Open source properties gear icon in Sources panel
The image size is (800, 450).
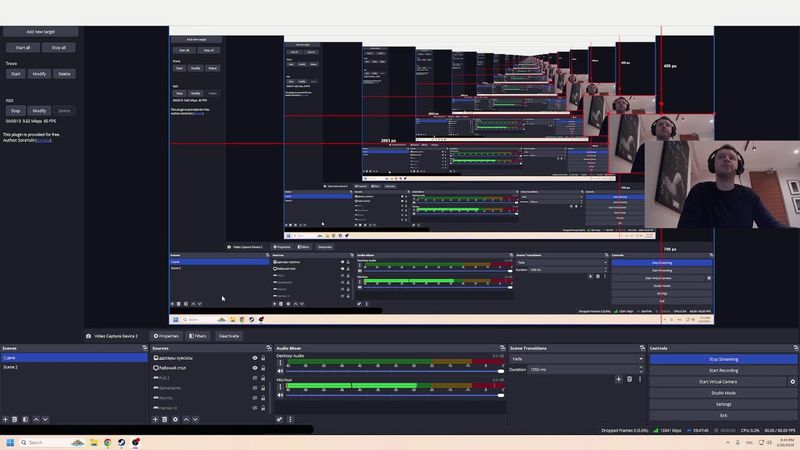click(x=175, y=419)
